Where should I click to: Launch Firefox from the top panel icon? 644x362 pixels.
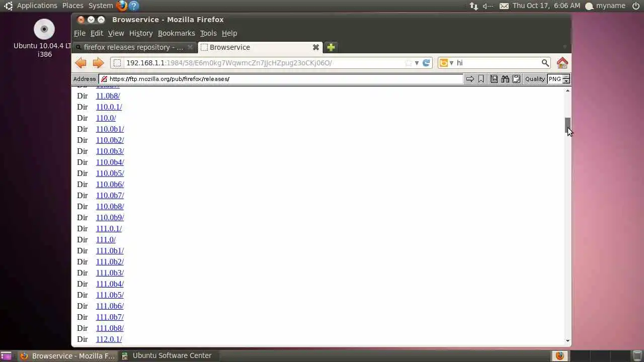tap(121, 6)
